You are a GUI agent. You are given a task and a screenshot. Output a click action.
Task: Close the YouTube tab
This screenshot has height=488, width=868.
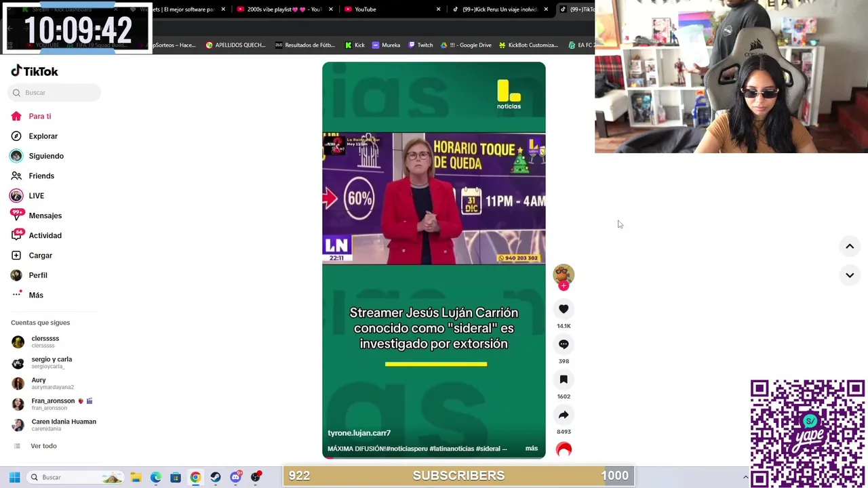point(438,9)
